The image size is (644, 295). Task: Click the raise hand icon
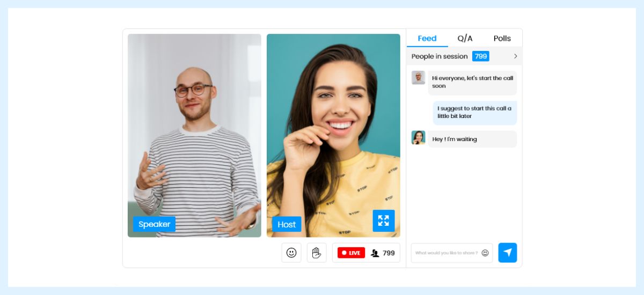[317, 253]
